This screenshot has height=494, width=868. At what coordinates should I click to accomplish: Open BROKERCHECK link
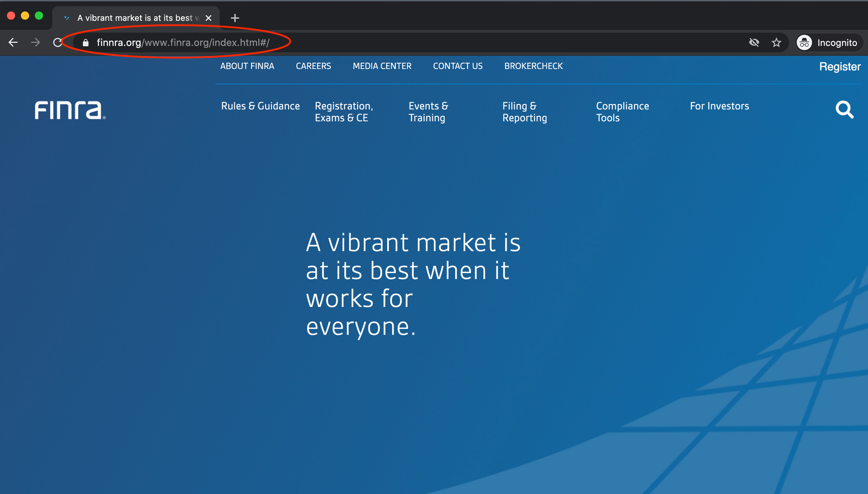(533, 66)
